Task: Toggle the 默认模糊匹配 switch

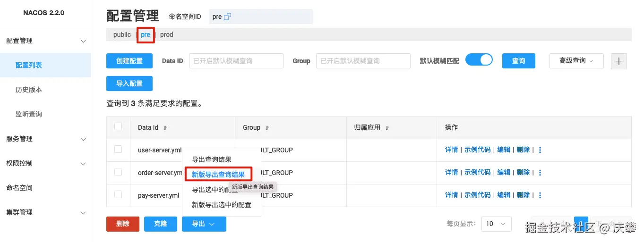Action: coord(479,60)
